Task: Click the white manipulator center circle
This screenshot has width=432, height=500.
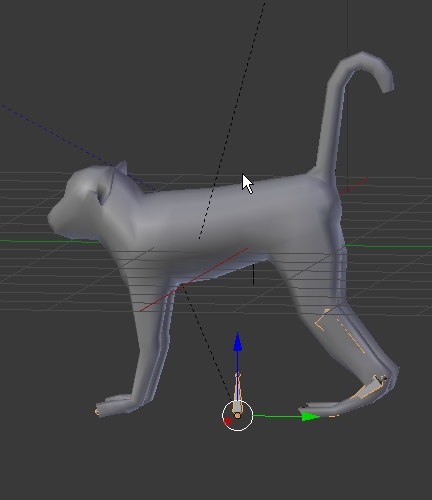Action: click(237, 416)
